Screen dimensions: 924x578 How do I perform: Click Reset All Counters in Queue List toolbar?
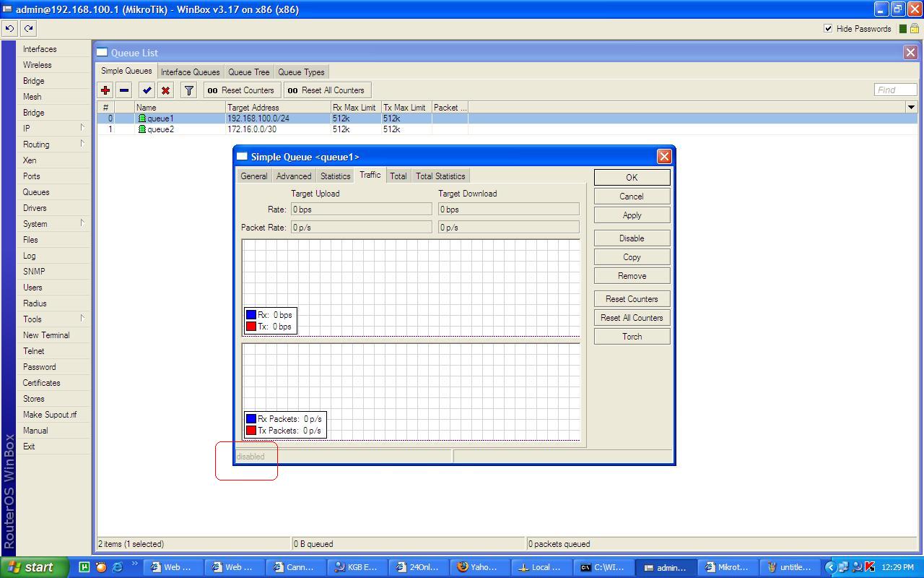point(326,90)
